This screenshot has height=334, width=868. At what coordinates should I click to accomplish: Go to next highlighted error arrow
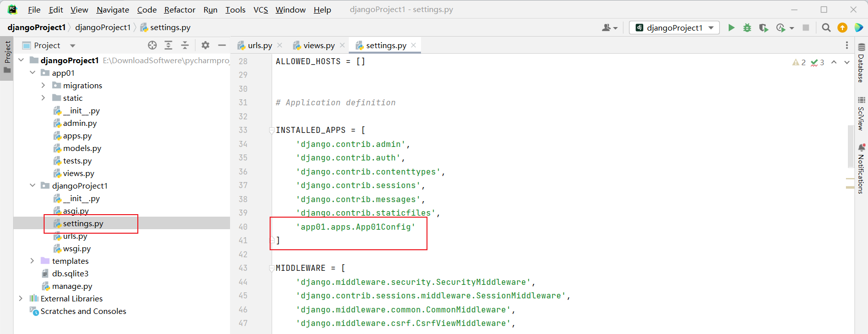(847, 62)
